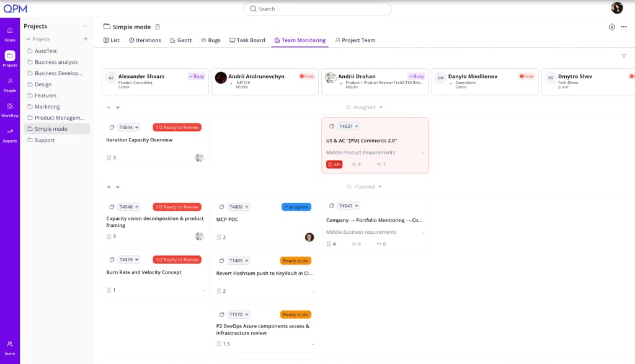Open task ID button T1495

pyautogui.click(x=239, y=260)
